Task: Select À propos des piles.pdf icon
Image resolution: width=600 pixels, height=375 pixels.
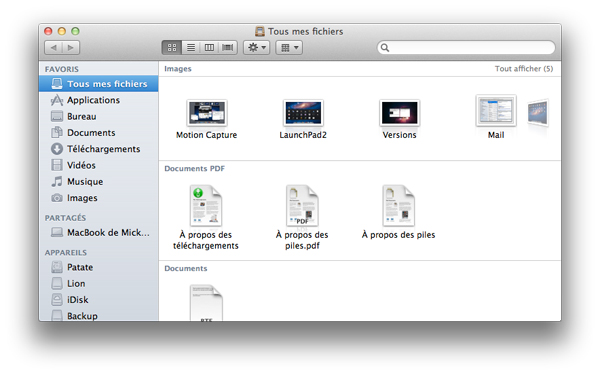Action: [303, 206]
